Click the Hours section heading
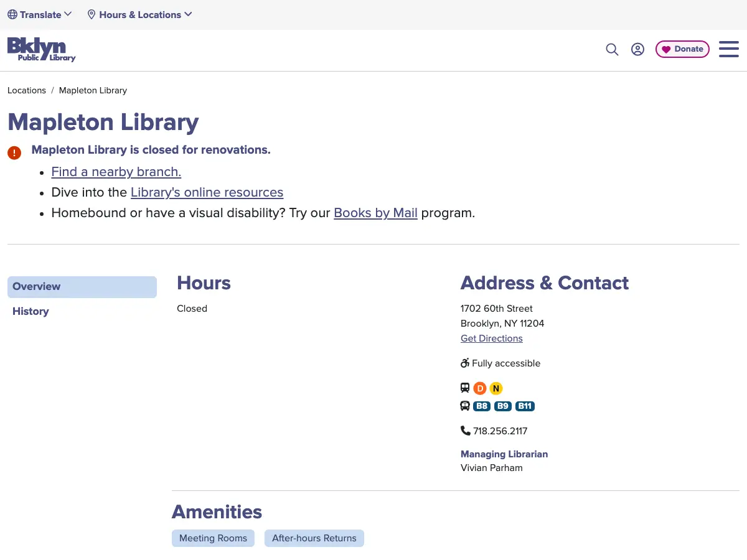 [204, 283]
